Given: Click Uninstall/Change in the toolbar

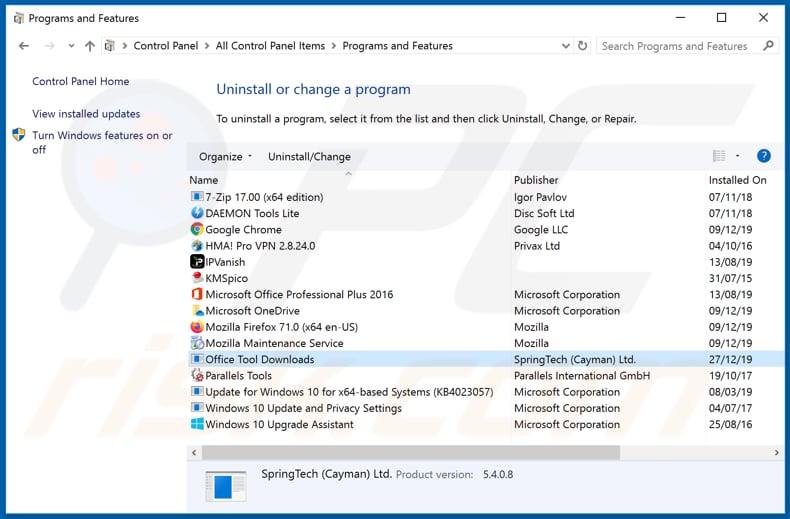Looking at the screenshot, I should click(x=309, y=156).
